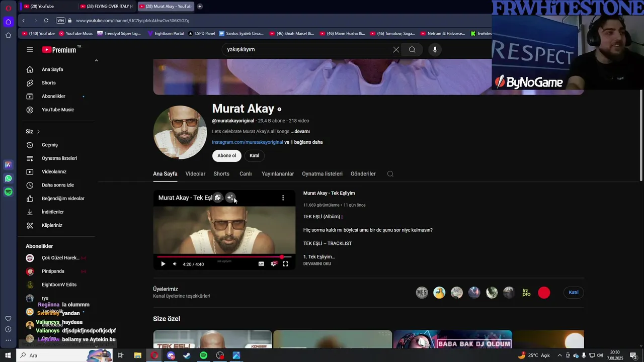
Task: Open the Opera menu logo icon
Action: [8, 8]
